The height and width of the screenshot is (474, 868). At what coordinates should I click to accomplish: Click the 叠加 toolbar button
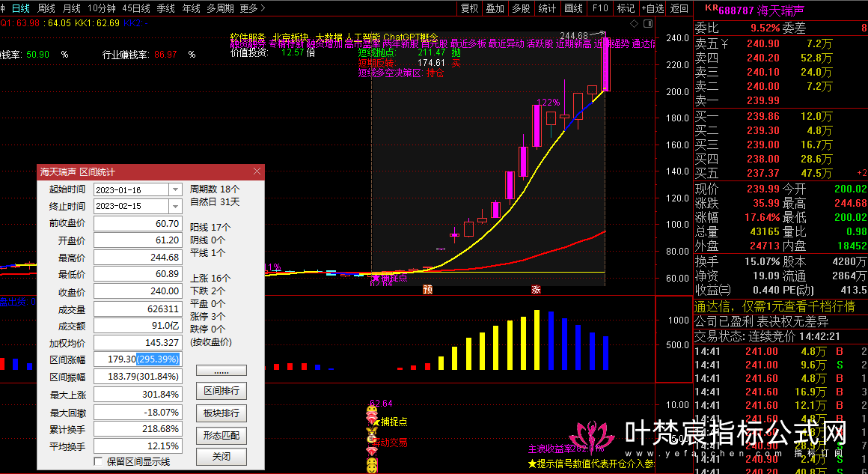tap(495, 7)
